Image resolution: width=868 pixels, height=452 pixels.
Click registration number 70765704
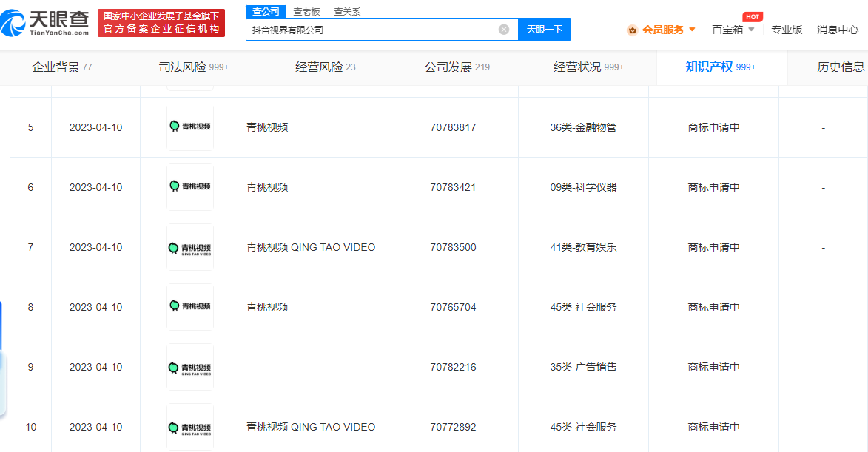453,307
